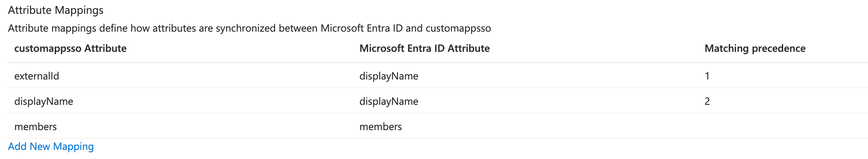Click the Microsoft Entra ID Attribute header
Viewport: 868px width, 159px height.
424,48
